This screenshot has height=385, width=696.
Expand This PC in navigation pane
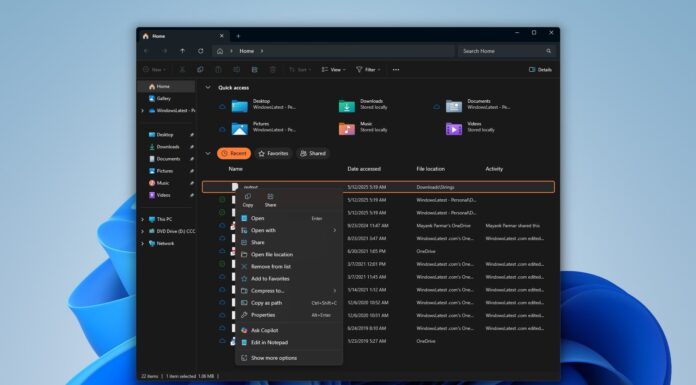click(x=142, y=219)
